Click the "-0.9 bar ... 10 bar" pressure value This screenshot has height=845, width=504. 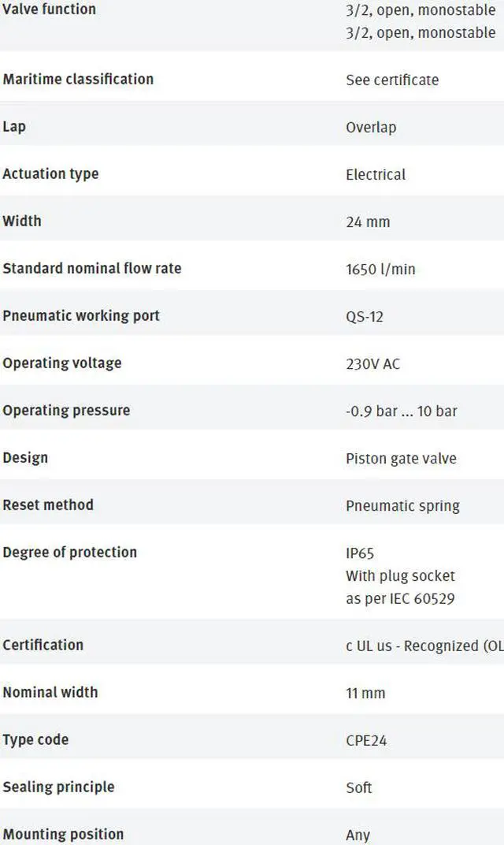coord(402,411)
